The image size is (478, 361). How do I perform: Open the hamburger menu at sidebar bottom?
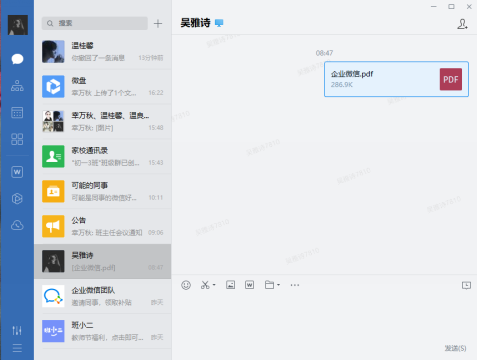(17, 348)
